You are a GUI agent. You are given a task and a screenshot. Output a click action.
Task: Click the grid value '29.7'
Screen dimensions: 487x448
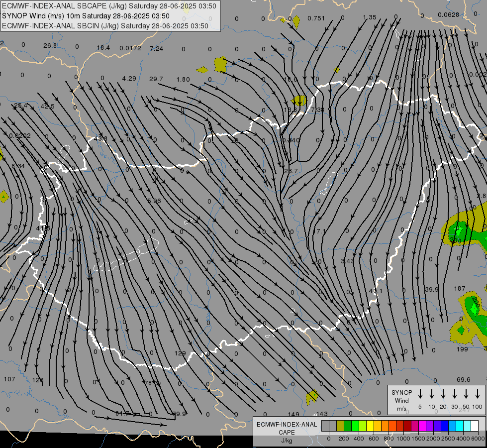coord(156,79)
